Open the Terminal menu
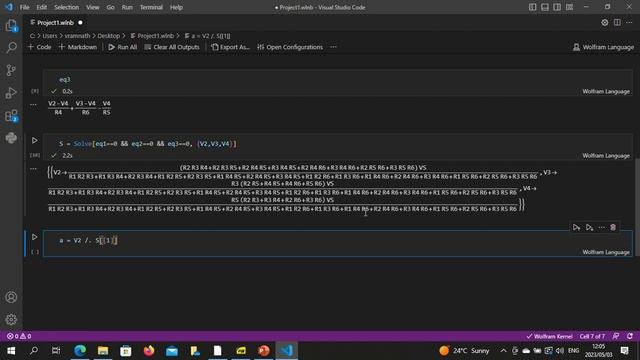The width and height of the screenshot is (640, 360). [x=151, y=7]
